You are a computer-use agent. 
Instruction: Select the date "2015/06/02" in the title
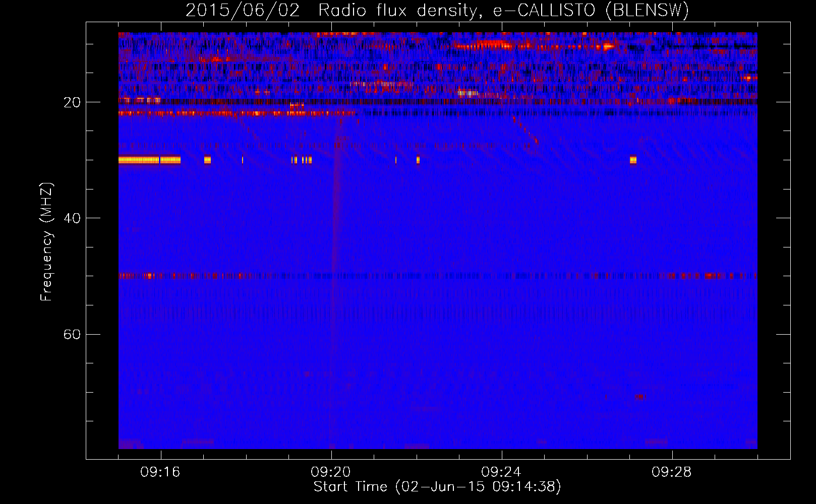click(243, 10)
